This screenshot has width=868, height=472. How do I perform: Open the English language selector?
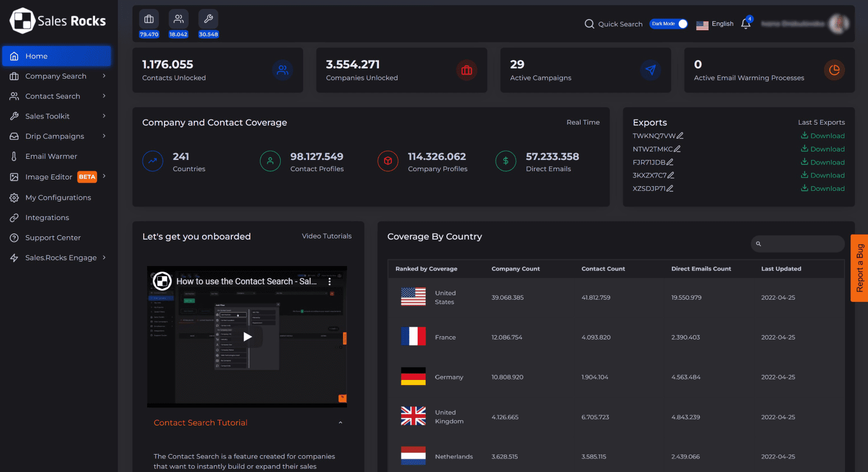[715, 24]
